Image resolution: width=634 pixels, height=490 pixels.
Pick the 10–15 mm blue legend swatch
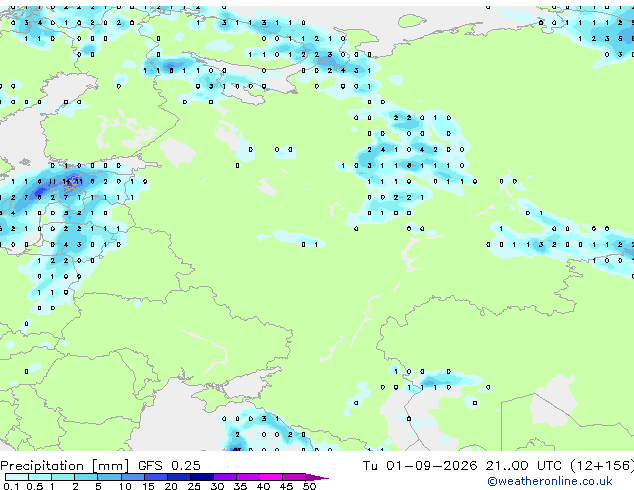pos(133,477)
